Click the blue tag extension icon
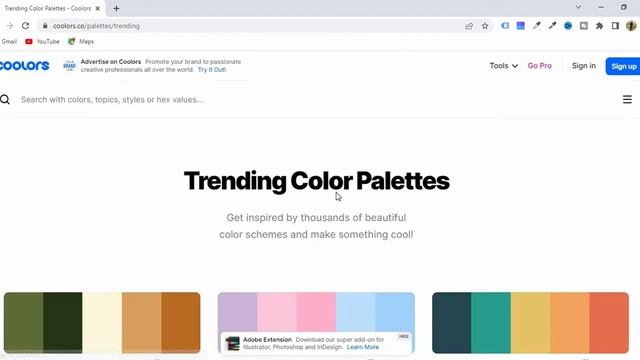The height and width of the screenshot is (360, 640). click(505, 26)
